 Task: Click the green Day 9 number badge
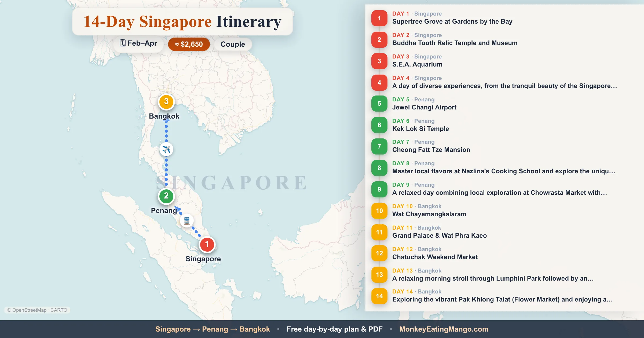(x=379, y=189)
